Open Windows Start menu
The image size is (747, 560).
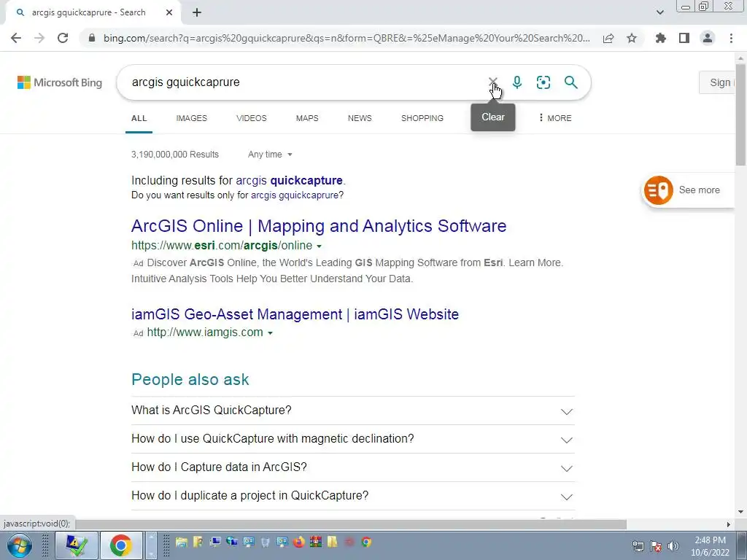pyautogui.click(x=20, y=545)
